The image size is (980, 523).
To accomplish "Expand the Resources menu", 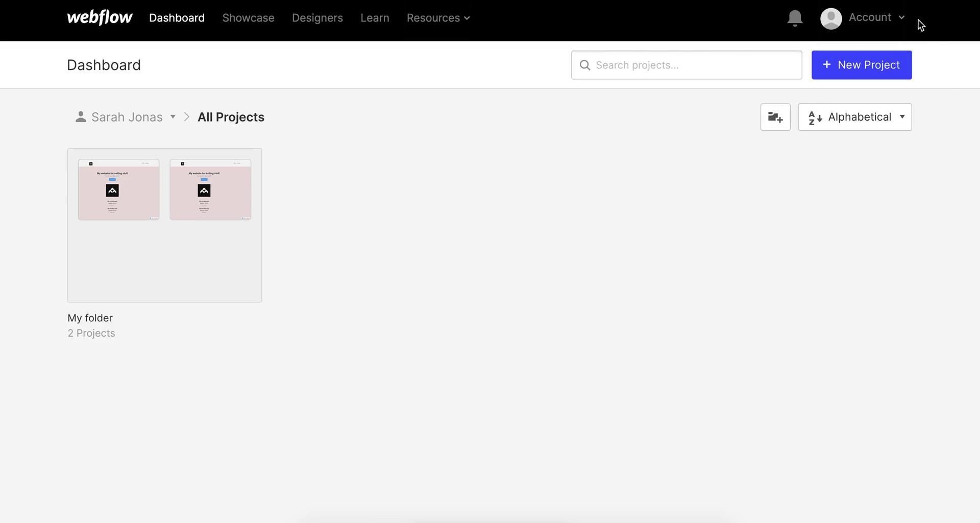I will [438, 18].
